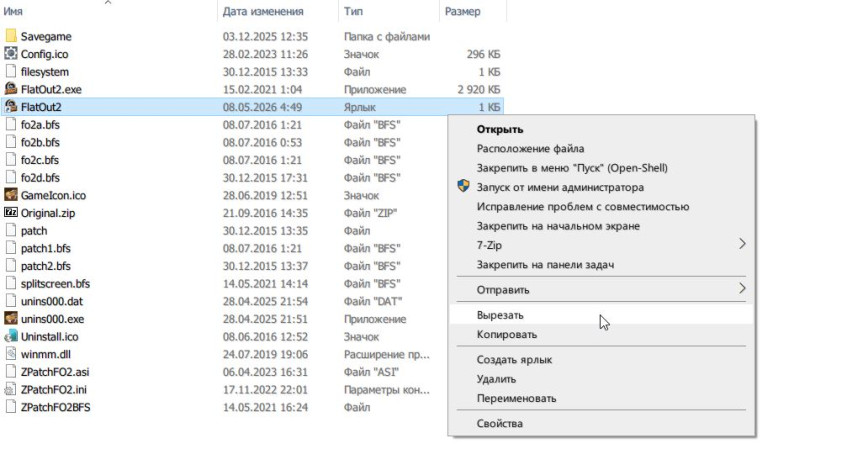Choose Расположение файла in the context menu
Screen dimensions: 847x449
pyautogui.click(x=530, y=149)
